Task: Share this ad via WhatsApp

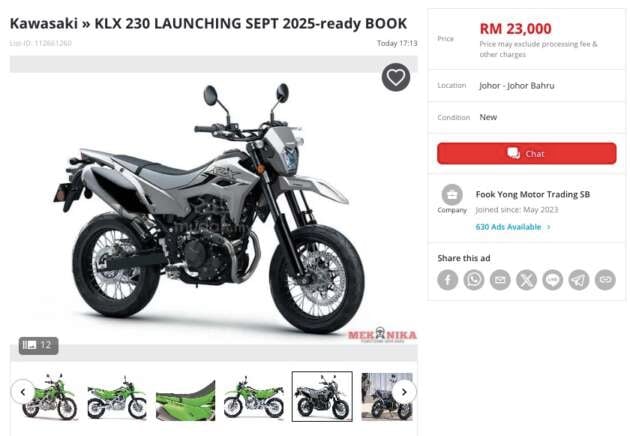Action: [474, 280]
